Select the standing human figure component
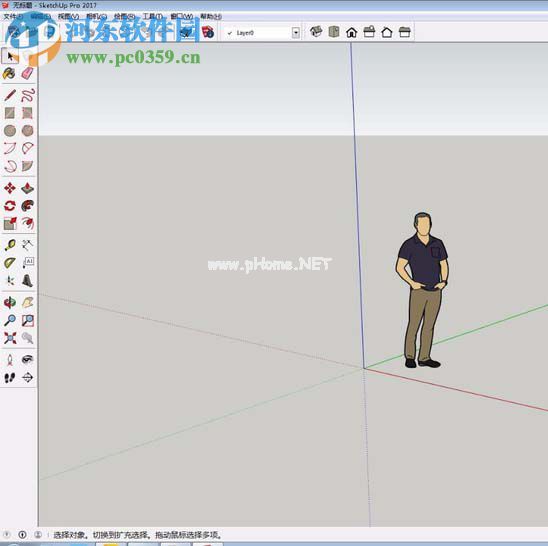 pyautogui.click(x=422, y=290)
